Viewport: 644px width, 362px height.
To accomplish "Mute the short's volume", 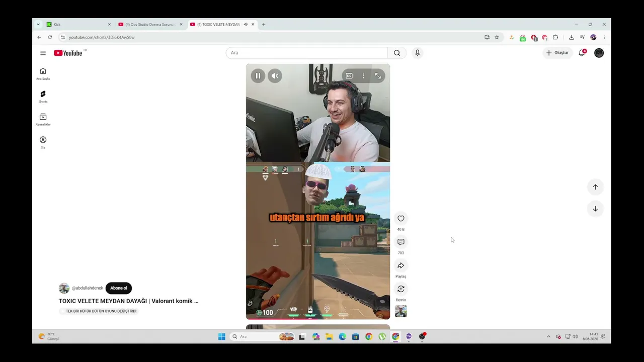I will coord(275,76).
